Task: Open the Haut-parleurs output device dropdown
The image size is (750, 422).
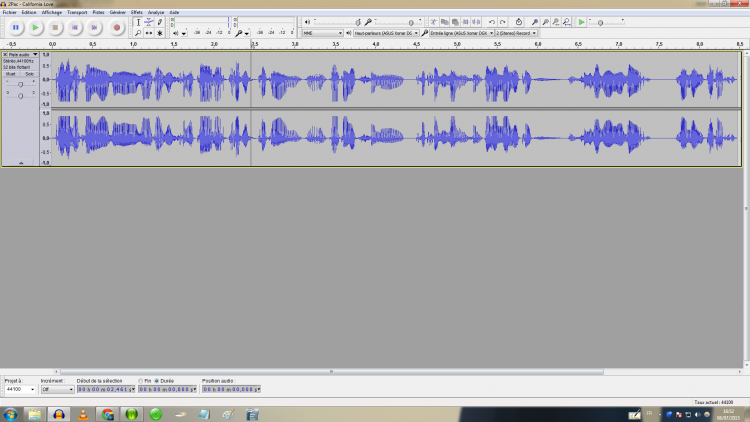Action: tap(386, 33)
